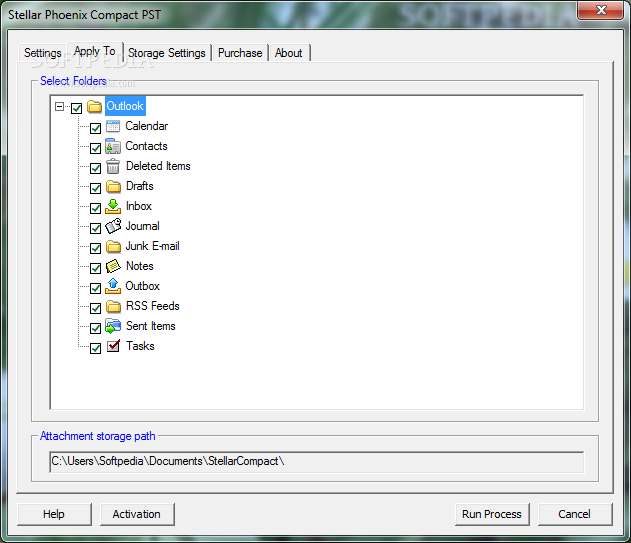
Task: Click the Help button
Action: tap(54, 514)
